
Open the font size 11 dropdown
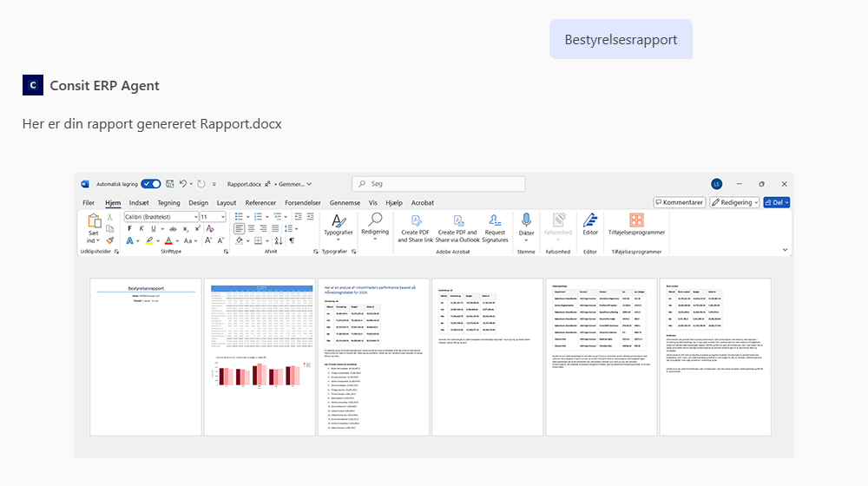222,217
